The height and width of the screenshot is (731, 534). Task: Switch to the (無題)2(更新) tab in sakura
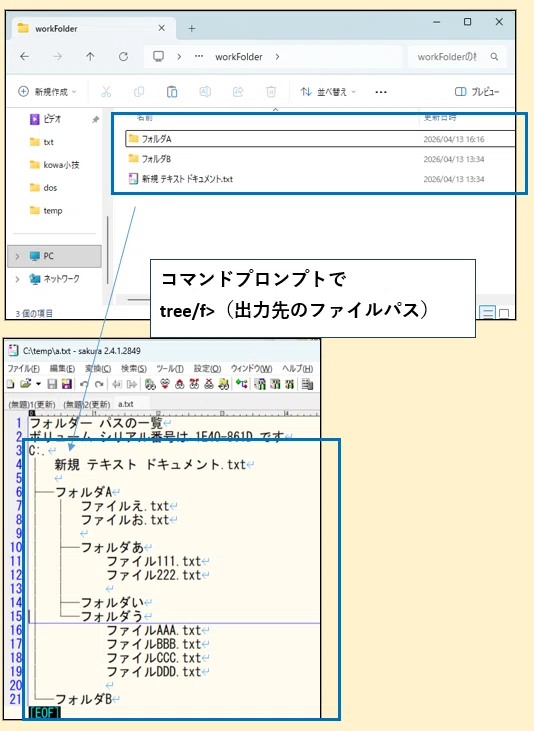click(87, 404)
